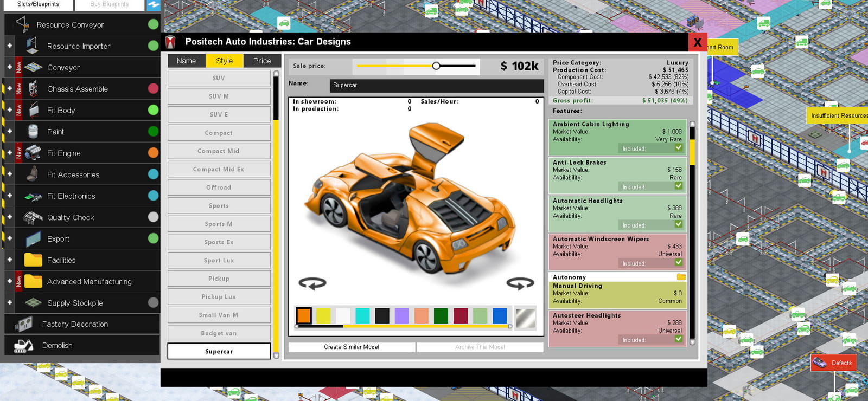Uncheck Ambient Cabin Lighting included checkbox
This screenshot has height=401, width=868.
678,147
